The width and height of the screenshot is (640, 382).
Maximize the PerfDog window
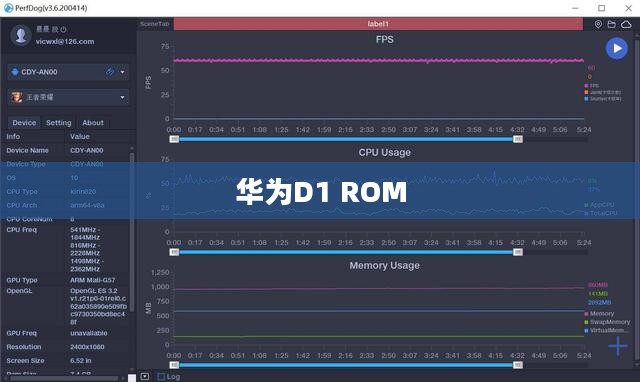(602, 8)
